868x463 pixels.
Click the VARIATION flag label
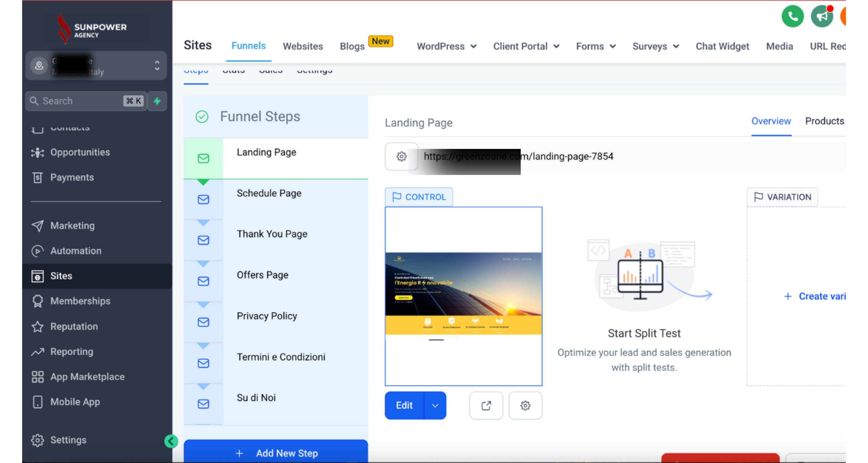[x=782, y=197]
